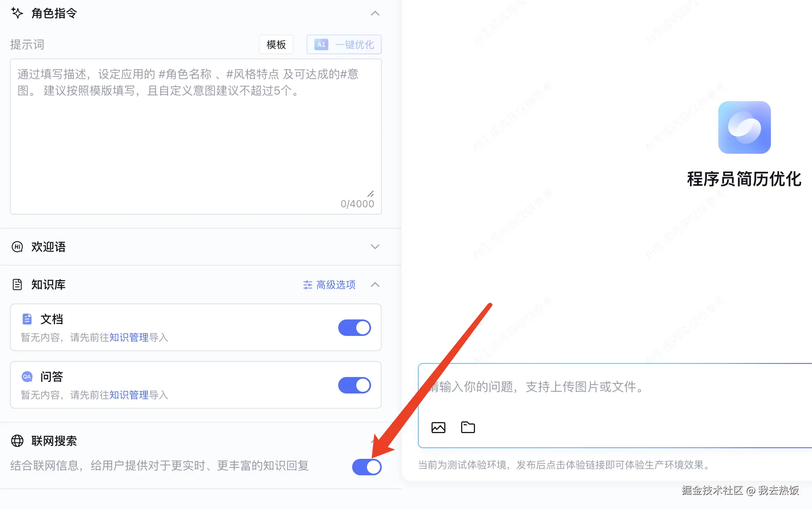Click AI 一键优化 button
Viewport: 812px width, 509px height.
(344, 44)
